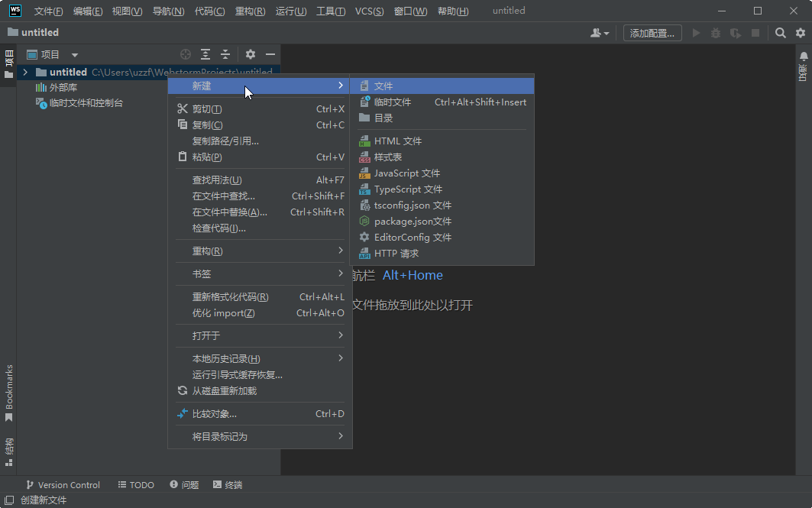812x508 pixels.
Task: Click the Debug bug icon
Action: [716, 33]
